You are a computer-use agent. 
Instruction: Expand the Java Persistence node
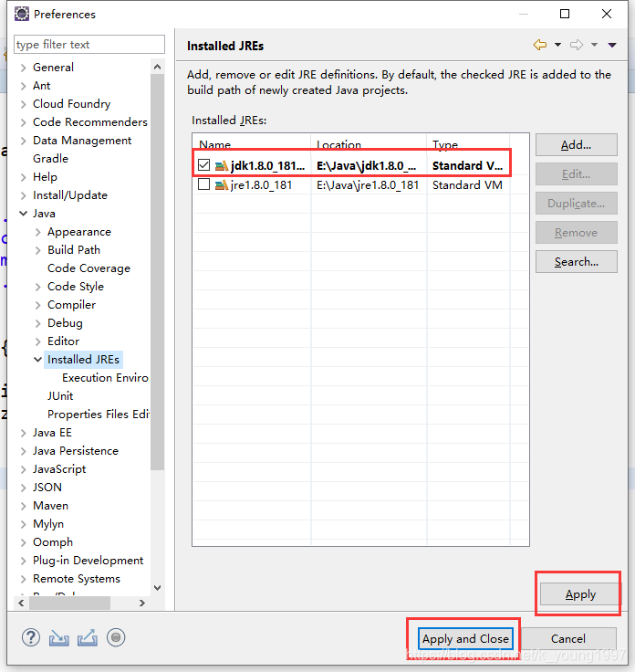[x=23, y=451]
